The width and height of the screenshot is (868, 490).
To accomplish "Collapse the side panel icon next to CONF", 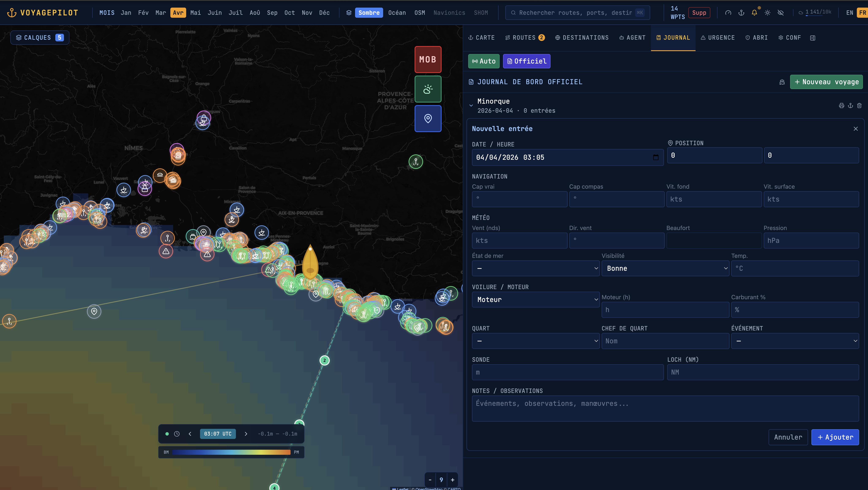I will tap(812, 38).
